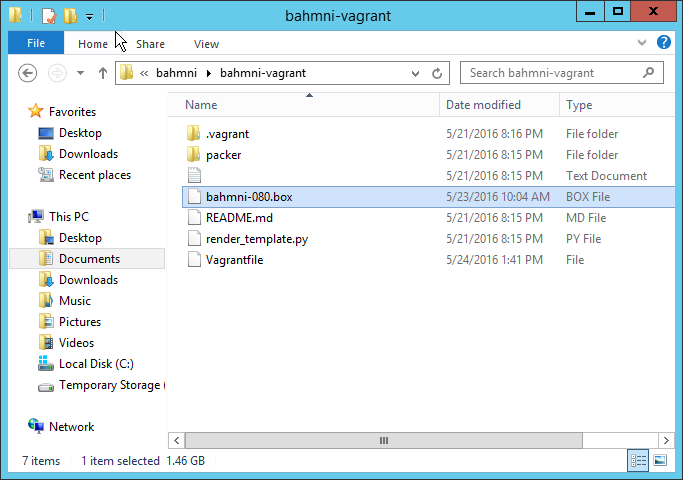
Task: Open the recent locations dropdown arrow
Action: [80, 73]
